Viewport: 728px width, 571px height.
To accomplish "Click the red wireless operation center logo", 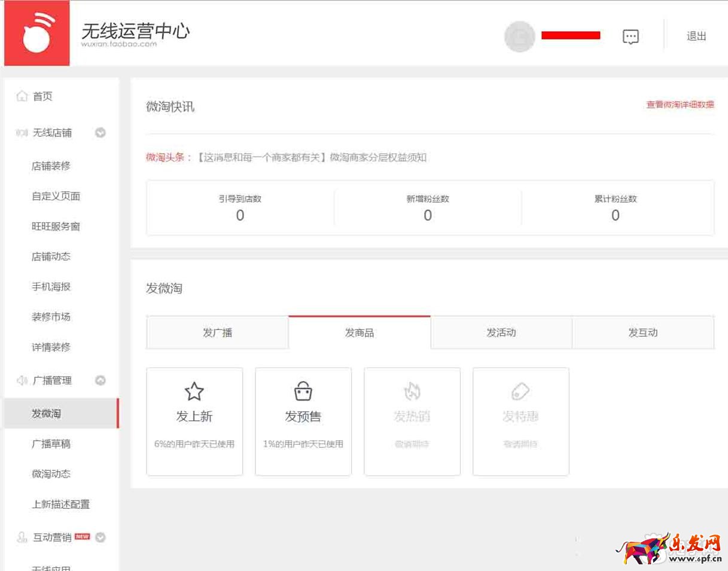I will (x=37, y=33).
